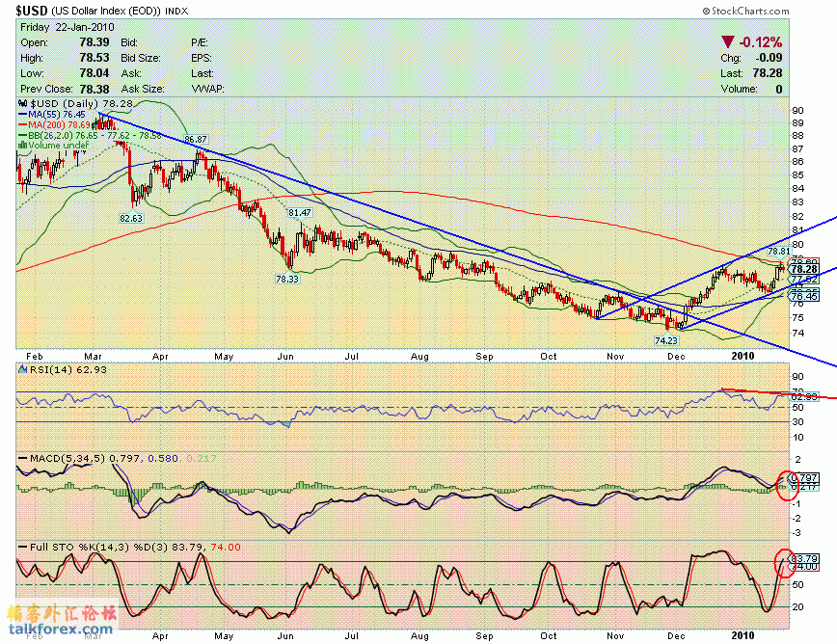This screenshot has height=644, width=837.
Task: Click the VWAP label
Action: (x=207, y=89)
